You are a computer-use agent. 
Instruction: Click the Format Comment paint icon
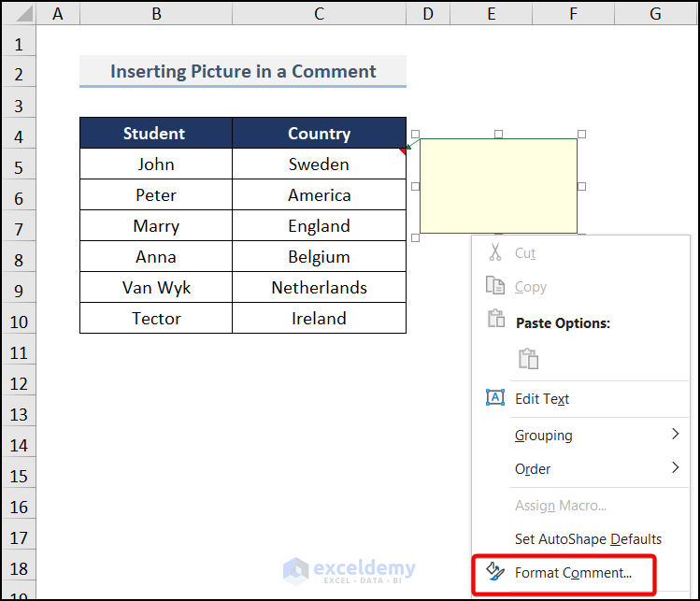[x=495, y=572]
